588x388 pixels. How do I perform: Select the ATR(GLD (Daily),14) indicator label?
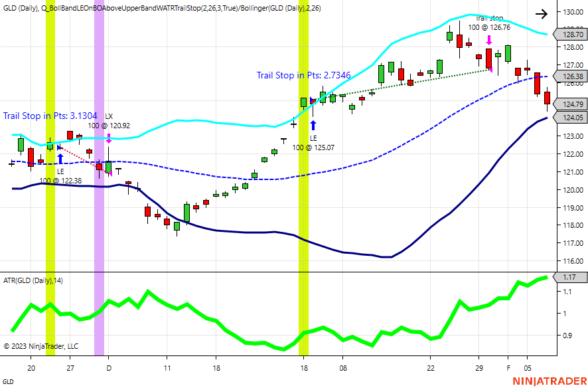tap(35, 280)
